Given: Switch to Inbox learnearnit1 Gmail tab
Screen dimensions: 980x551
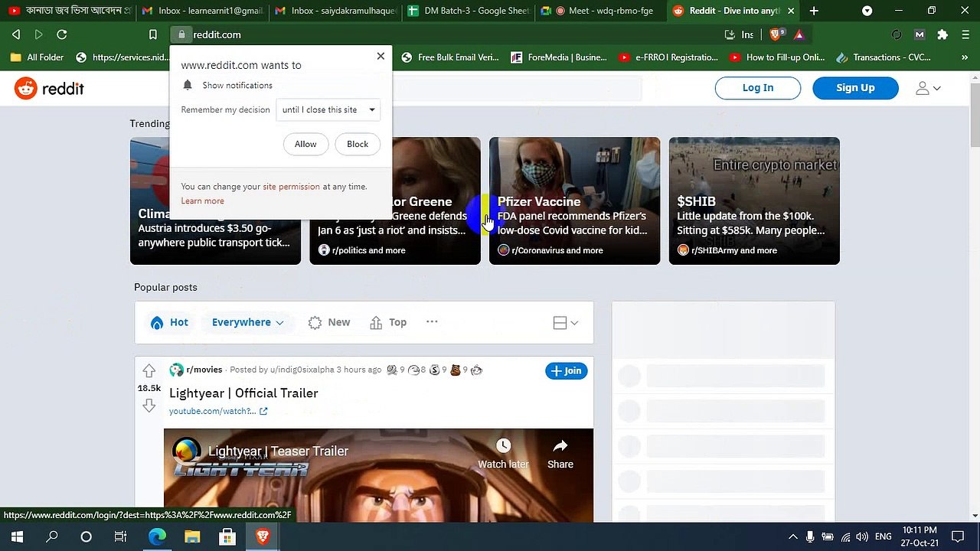Looking at the screenshot, I should [x=202, y=11].
